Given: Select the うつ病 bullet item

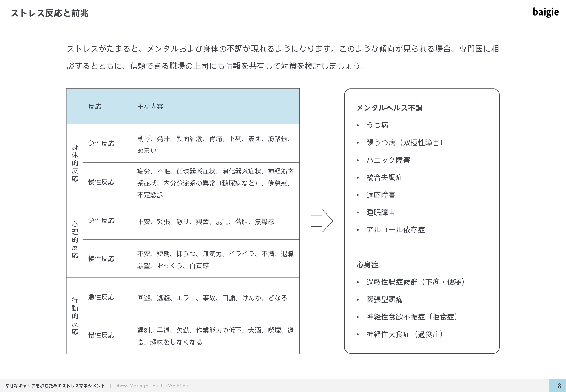Looking at the screenshot, I should (377, 125).
